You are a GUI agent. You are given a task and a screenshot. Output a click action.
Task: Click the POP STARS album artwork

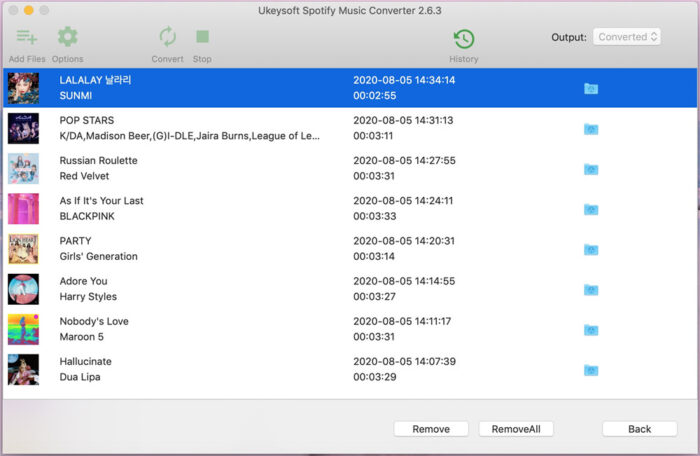[23, 128]
